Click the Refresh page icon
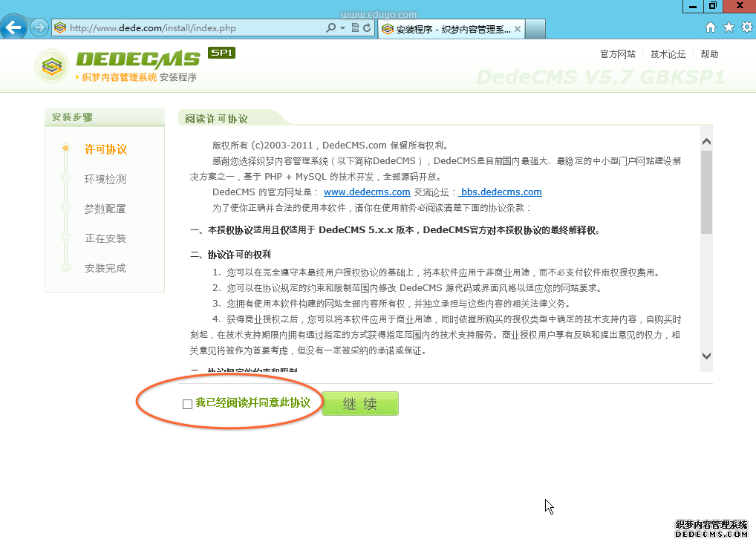The width and height of the screenshot is (756, 545). pos(367,28)
